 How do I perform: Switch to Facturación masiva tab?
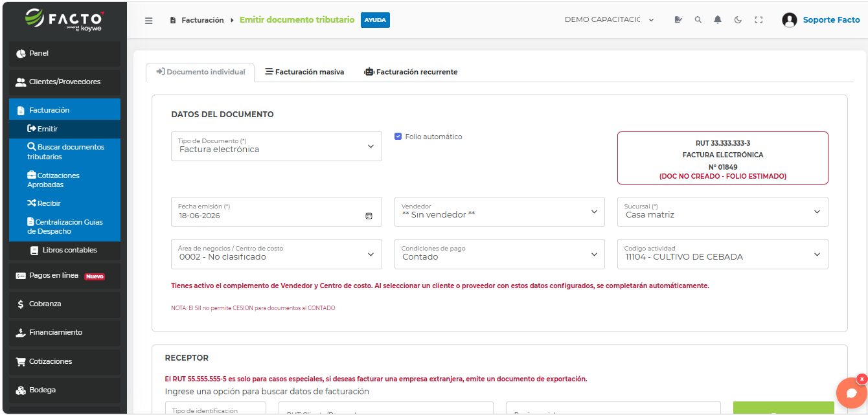click(304, 72)
